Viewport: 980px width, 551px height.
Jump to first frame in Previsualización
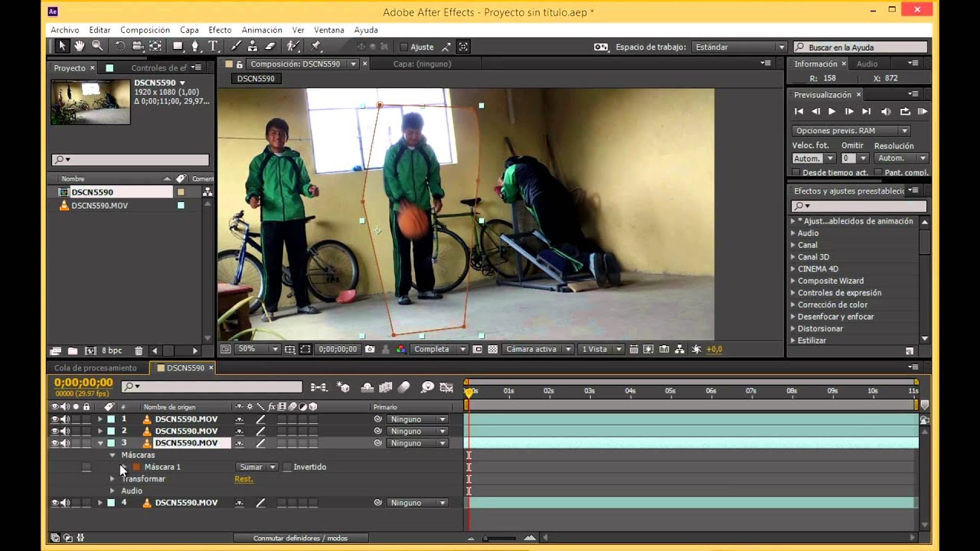point(799,112)
